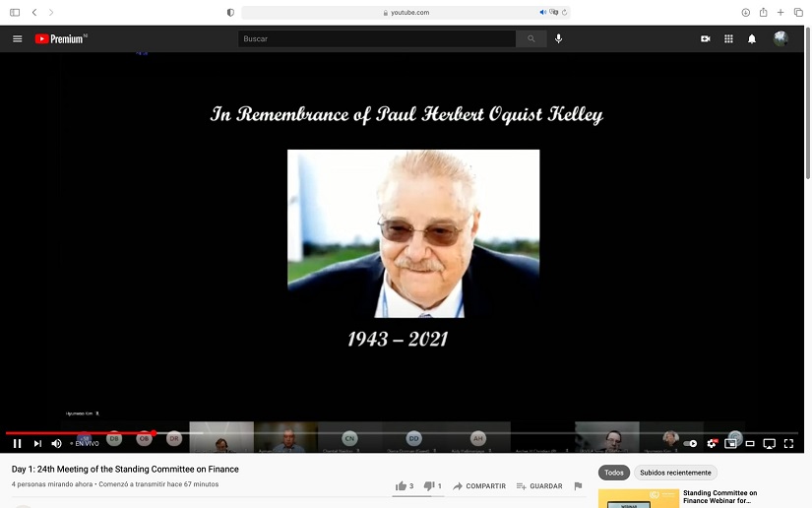812x508 pixels.
Task: Open the create video camera icon
Action: [706, 38]
